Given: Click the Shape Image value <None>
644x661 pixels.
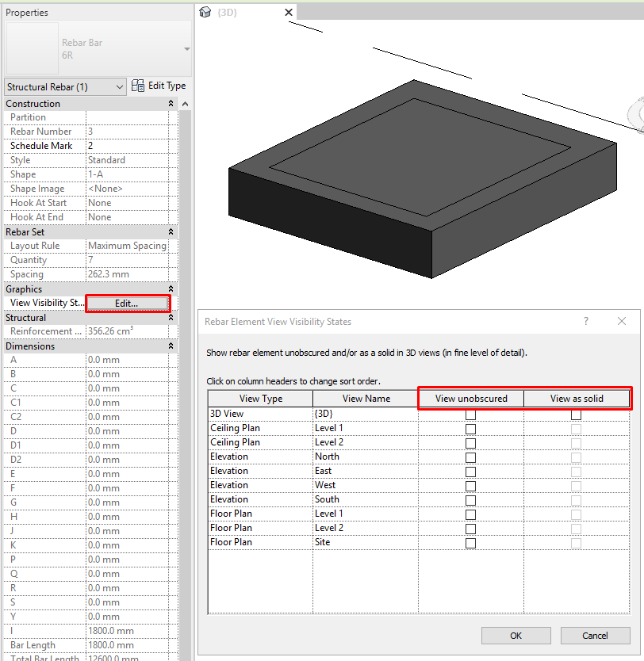Looking at the screenshot, I should pyautogui.click(x=127, y=189).
